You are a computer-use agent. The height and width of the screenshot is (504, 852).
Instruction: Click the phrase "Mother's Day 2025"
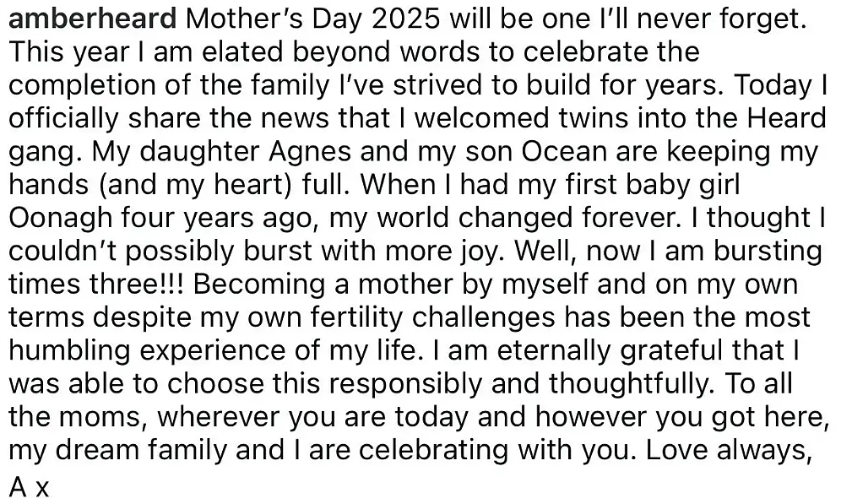(x=312, y=19)
